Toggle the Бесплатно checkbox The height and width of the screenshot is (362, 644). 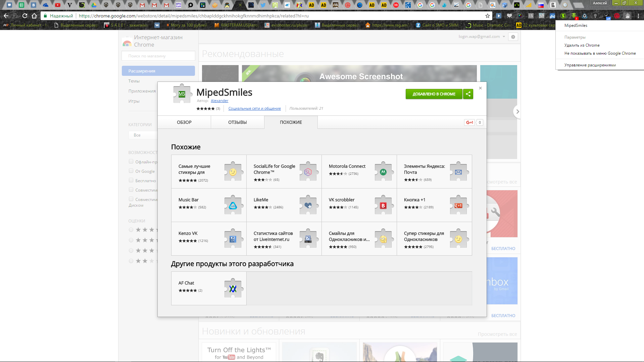pos(131,180)
